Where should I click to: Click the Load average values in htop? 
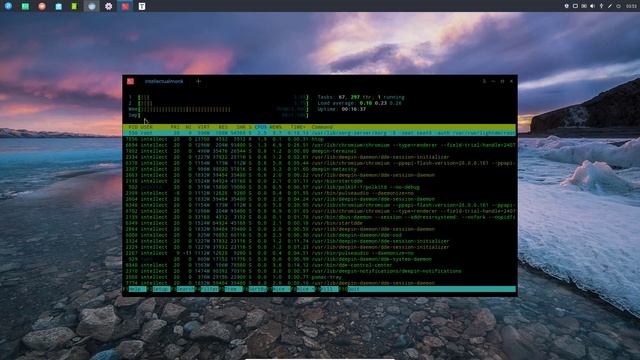[380, 103]
